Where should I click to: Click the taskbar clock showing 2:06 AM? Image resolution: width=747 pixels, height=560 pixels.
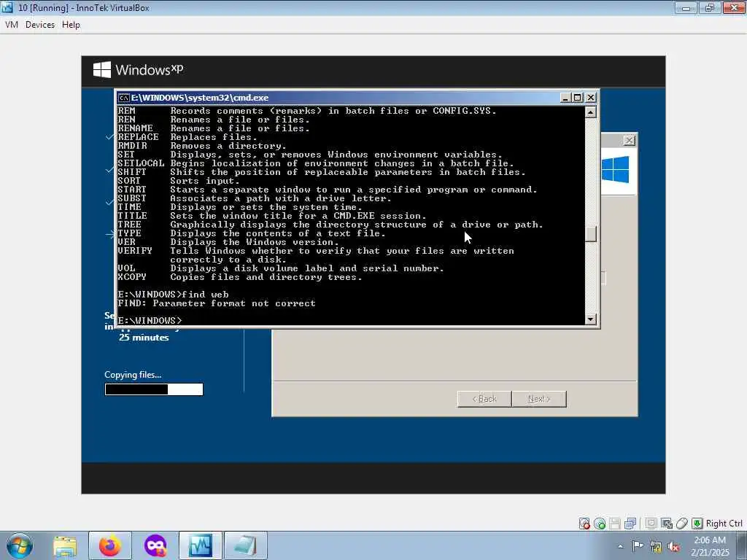coord(710,546)
